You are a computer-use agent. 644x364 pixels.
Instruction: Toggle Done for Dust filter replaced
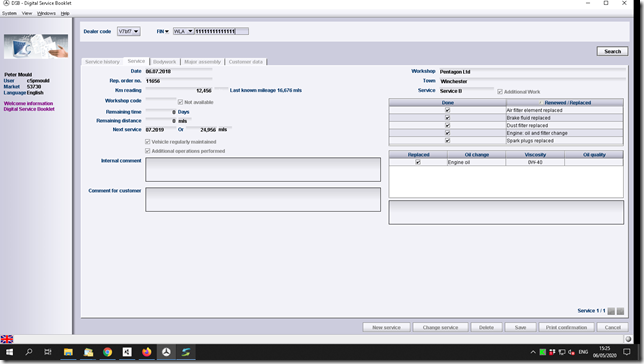pyautogui.click(x=448, y=125)
